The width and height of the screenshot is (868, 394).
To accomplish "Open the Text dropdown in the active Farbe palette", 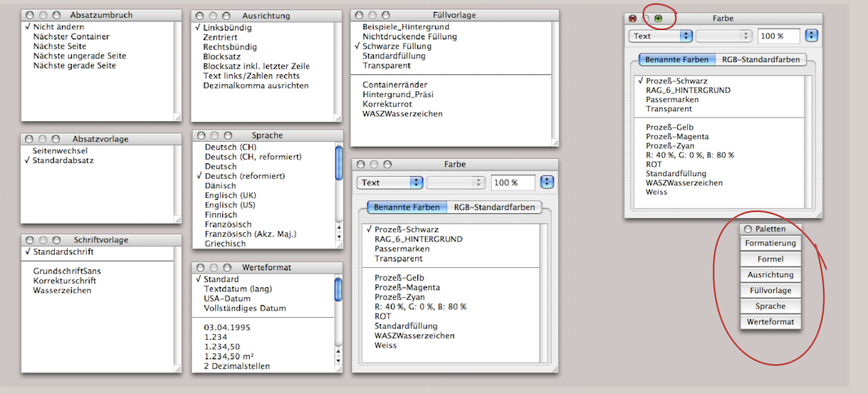I will pyautogui.click(x=661, y=36).
